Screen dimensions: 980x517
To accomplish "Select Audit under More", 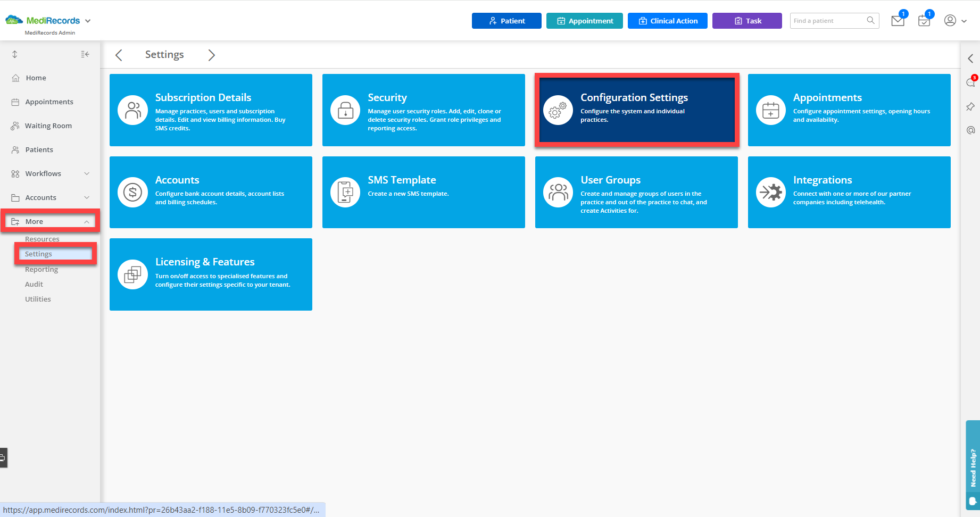I will pyautogui.click(x=34, y=284).
